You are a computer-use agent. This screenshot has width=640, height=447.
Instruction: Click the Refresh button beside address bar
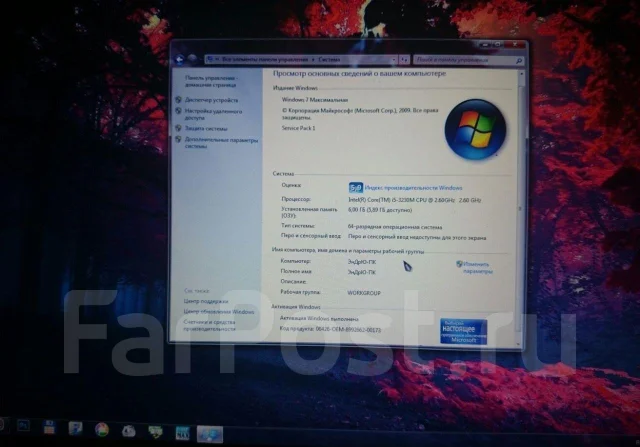tap(404, 60)
